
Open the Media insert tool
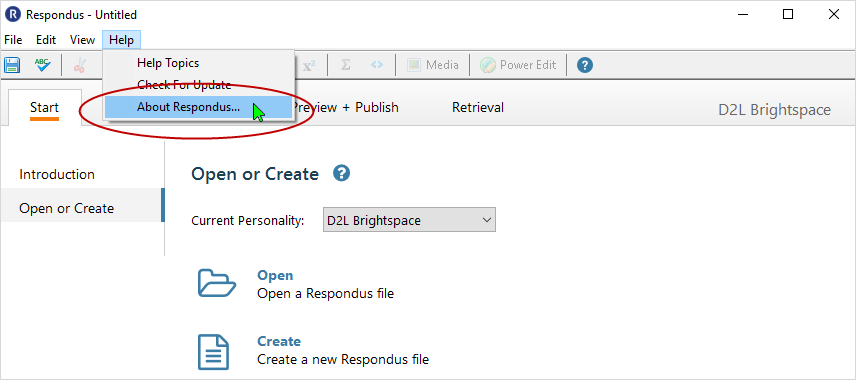432,65
